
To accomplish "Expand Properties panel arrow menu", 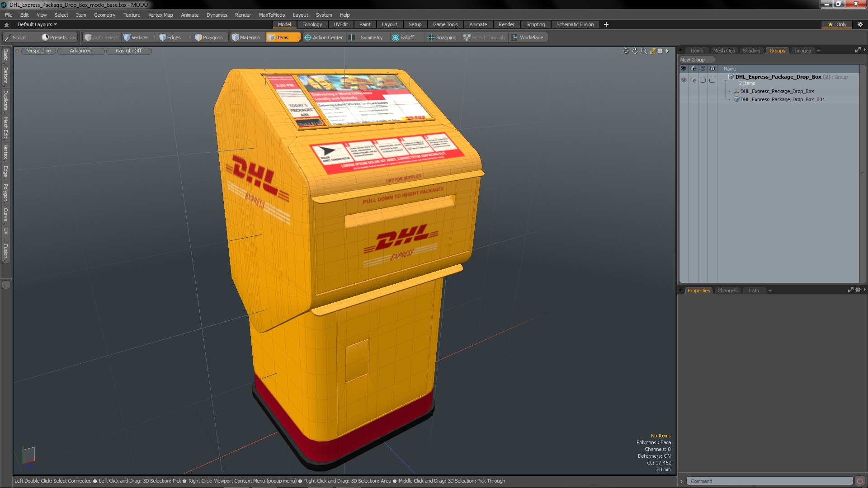I will 864,290.
